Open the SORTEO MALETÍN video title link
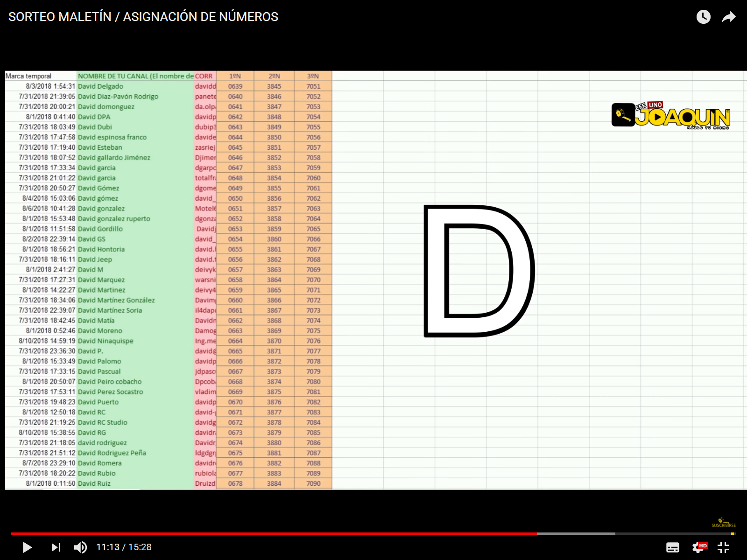Viewport: 747px width, 560px height. tap(143, 17)
